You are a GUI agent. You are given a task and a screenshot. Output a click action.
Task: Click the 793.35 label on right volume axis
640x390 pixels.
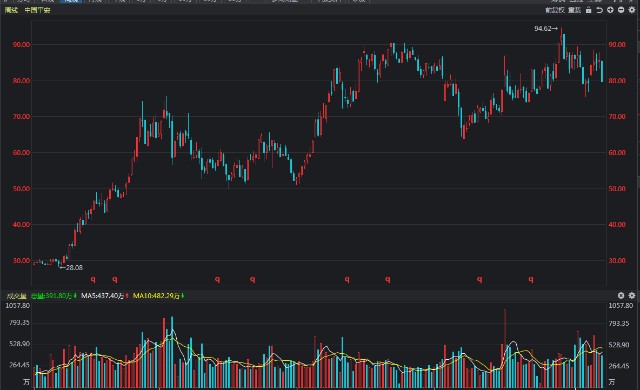point(619,324)
